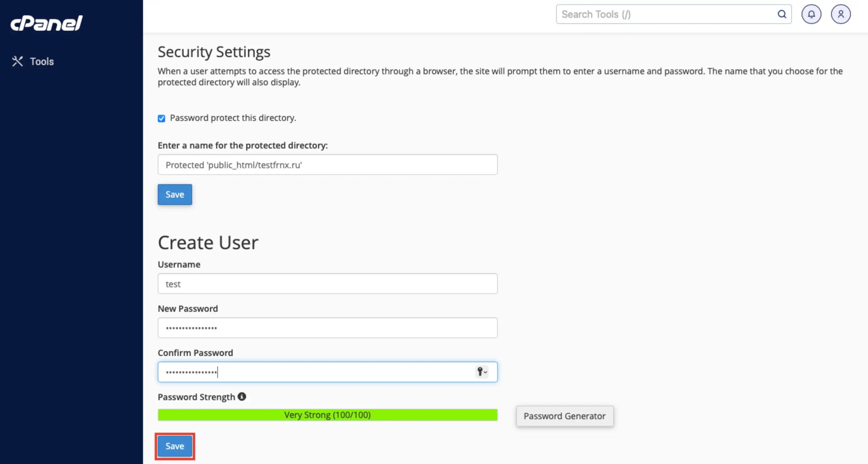
Task: Click the green Very Strong strength bar
Action: (327, 415)
